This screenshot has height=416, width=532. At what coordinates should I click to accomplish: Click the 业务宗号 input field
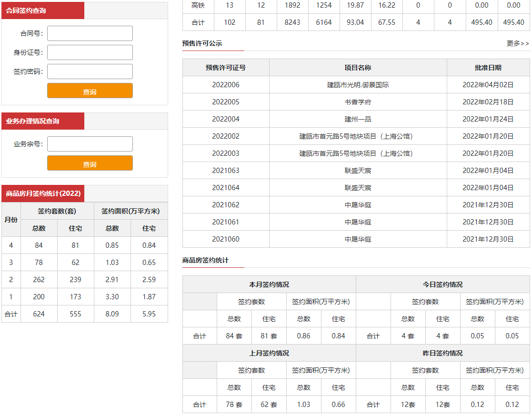[x=90, y=144]
